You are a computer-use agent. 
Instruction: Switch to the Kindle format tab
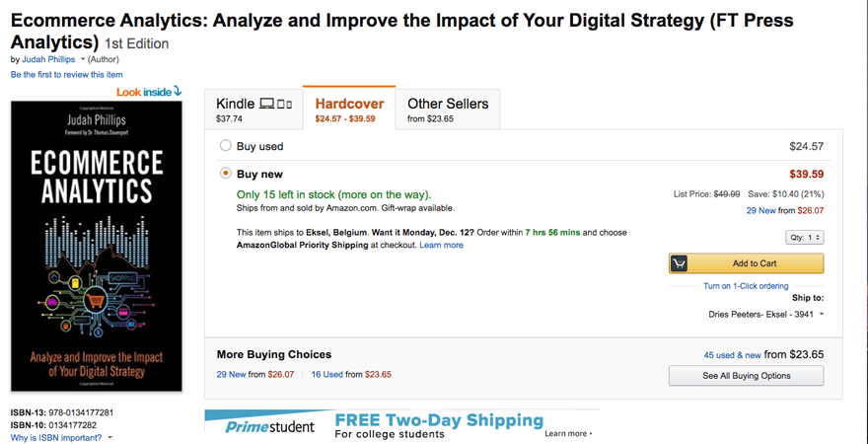(x=253, y=110)
